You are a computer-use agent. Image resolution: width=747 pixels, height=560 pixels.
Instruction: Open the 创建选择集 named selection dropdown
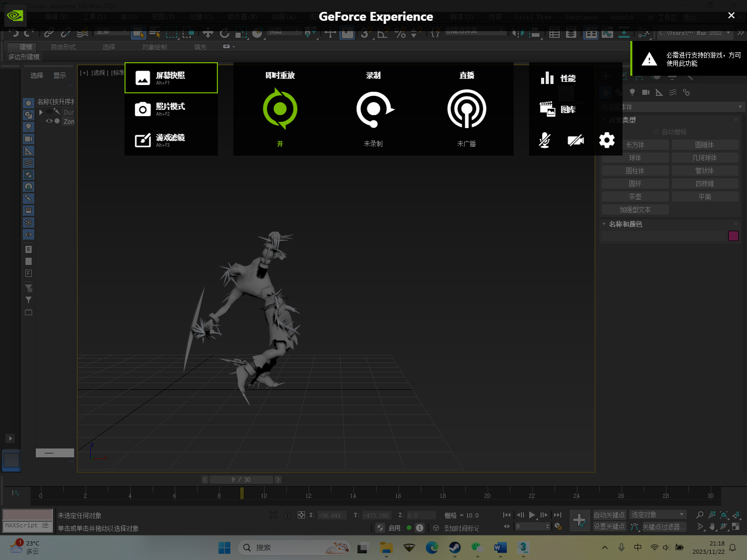[475, 31]
